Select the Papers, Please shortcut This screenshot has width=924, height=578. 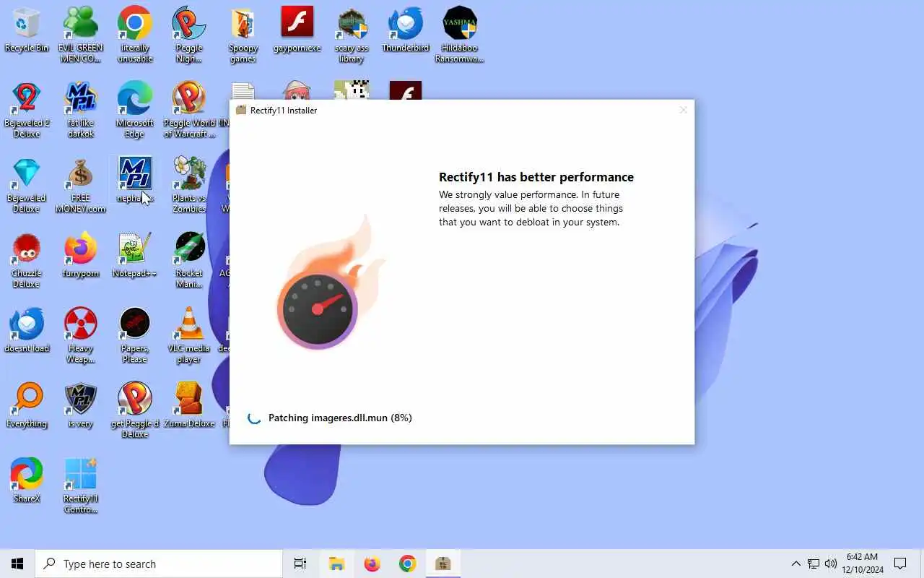click(x=135, y=335)
